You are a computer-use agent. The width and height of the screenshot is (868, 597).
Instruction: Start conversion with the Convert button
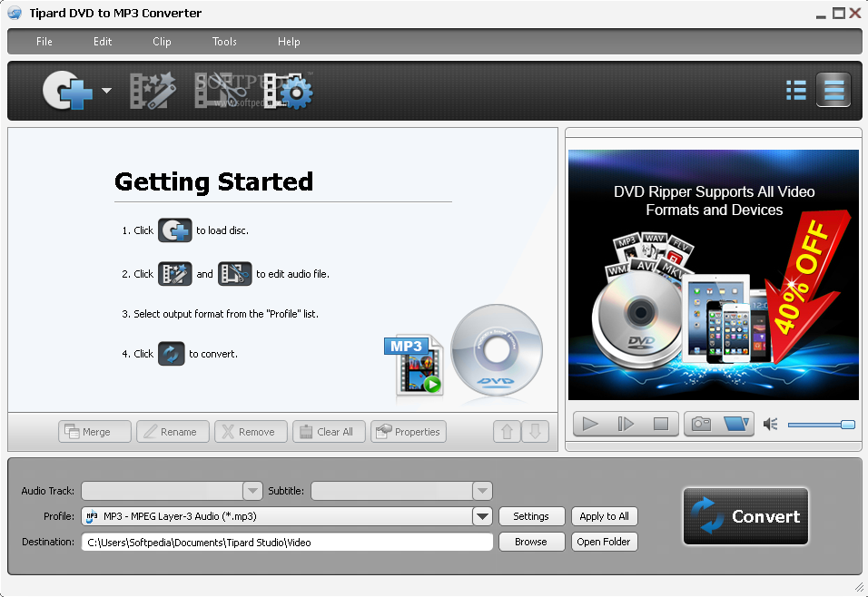pyautogui.click(x=745, y=516)
